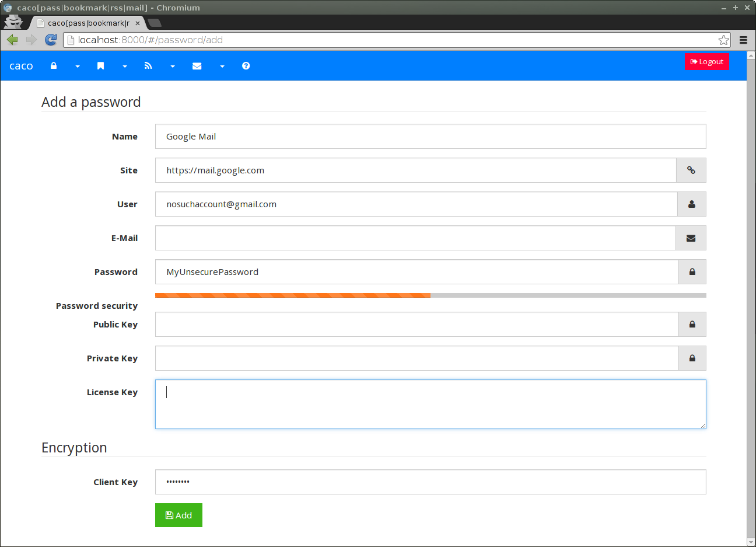Select the caco browser tab

(89, 23)
